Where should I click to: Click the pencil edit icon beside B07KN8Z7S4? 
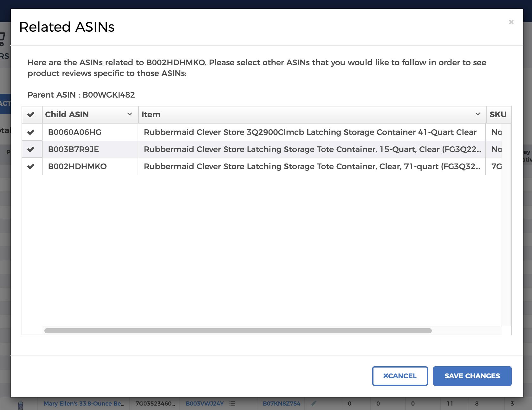coord(314,403)
